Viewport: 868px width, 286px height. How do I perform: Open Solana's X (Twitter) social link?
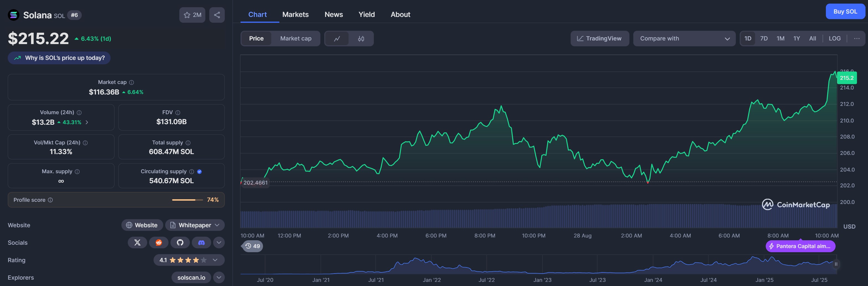[137, 242]
